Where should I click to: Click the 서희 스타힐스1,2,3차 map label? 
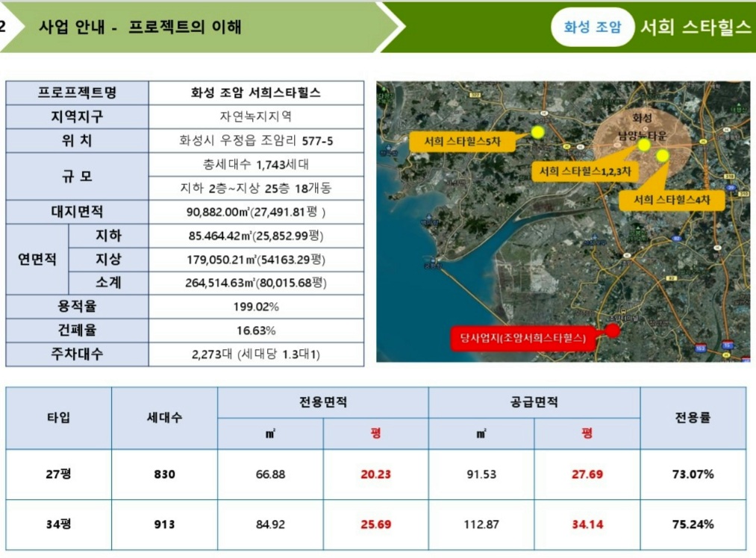tap(585, 172)
